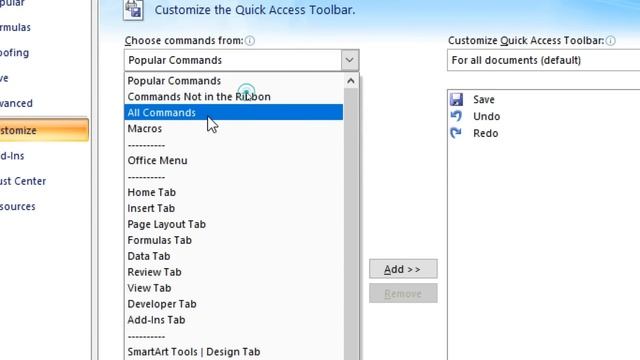Open the Popular Commands dropdown arrow
This screenshot has width=640, height=360.
tap(349, 60)
